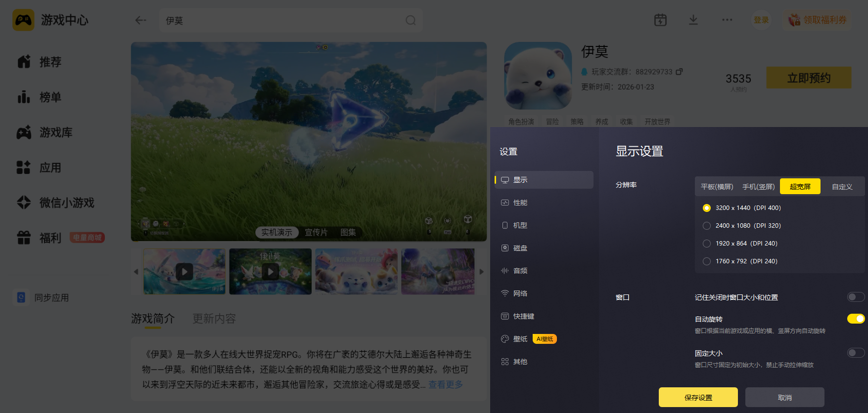Open 音频 audio settings

[544, 271]
